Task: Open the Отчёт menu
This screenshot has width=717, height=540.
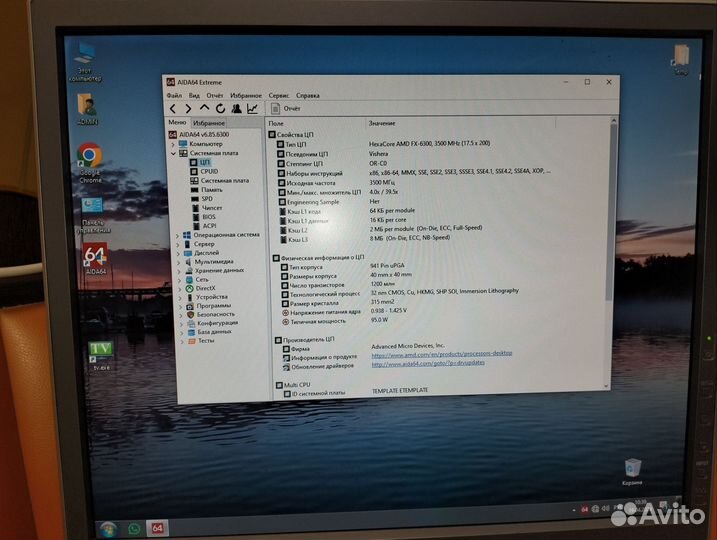Action: (x=214, y=96)
